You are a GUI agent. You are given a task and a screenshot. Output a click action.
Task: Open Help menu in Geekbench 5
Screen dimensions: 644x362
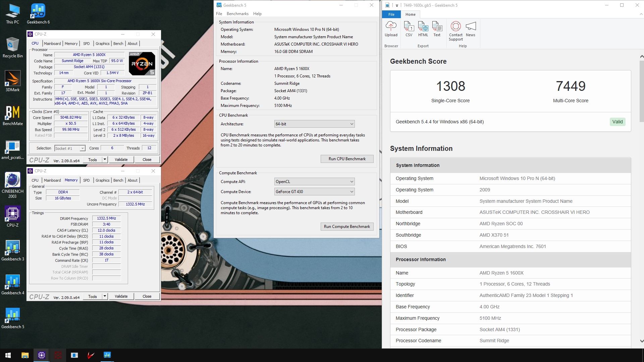pos(257,14)
